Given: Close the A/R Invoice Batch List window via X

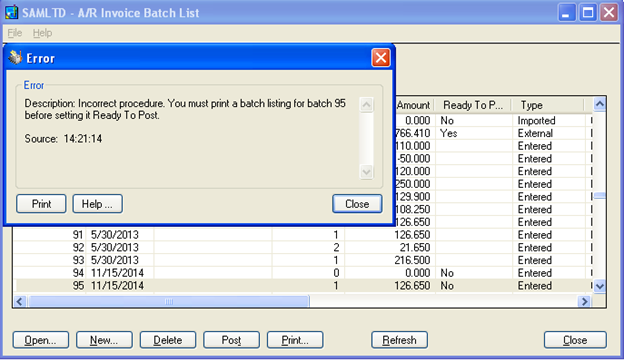Looking at the screenshot, I should [x=609, y=13].
